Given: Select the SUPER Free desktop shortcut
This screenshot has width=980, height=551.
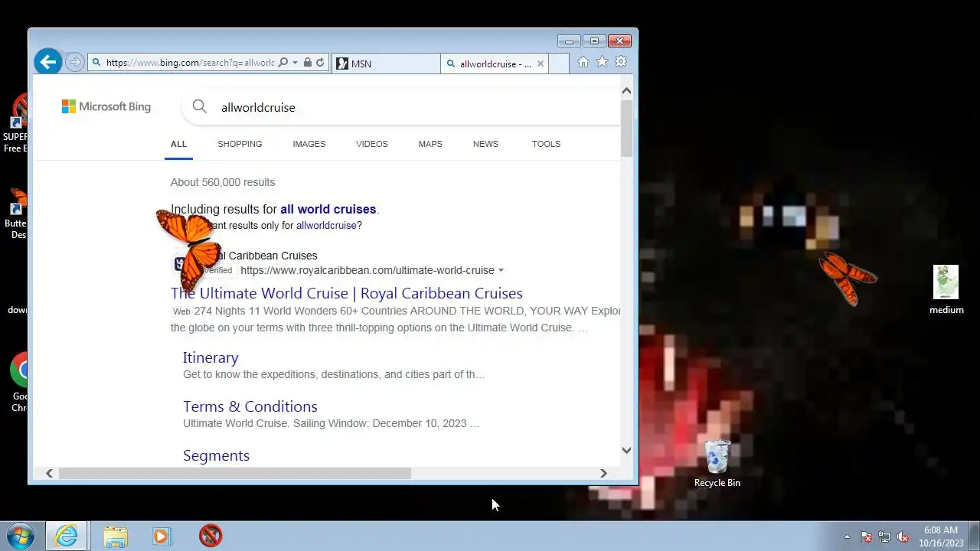Looking at the screenshot, I should [15, 123].
